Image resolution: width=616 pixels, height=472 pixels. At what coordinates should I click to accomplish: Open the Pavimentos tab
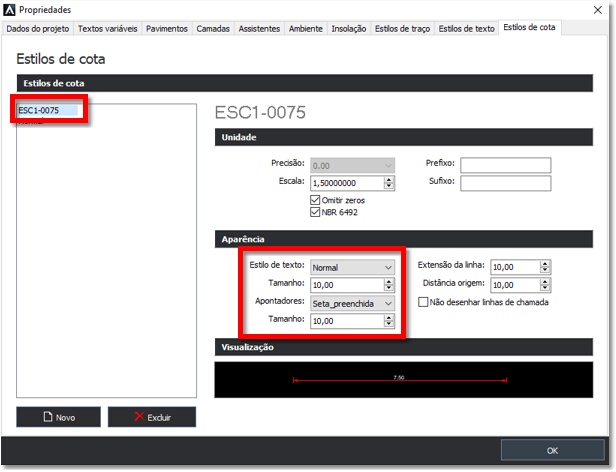point(166,29)
